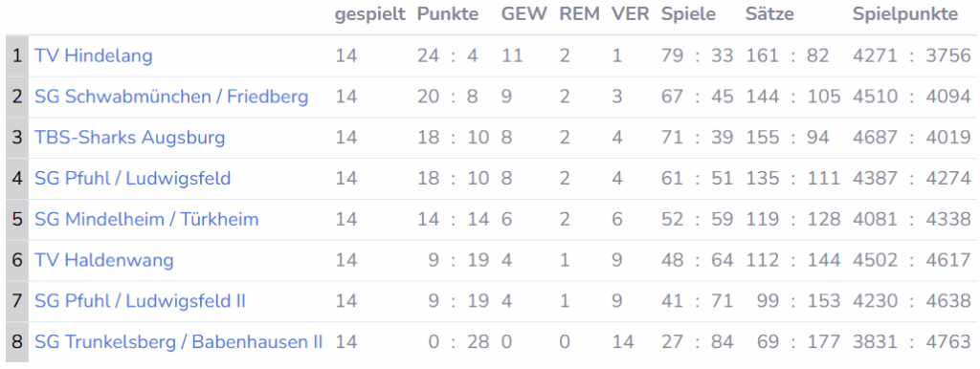Select the Spielpunkte column header
Viewport: 980px width, 369px height.
[905, 15]
